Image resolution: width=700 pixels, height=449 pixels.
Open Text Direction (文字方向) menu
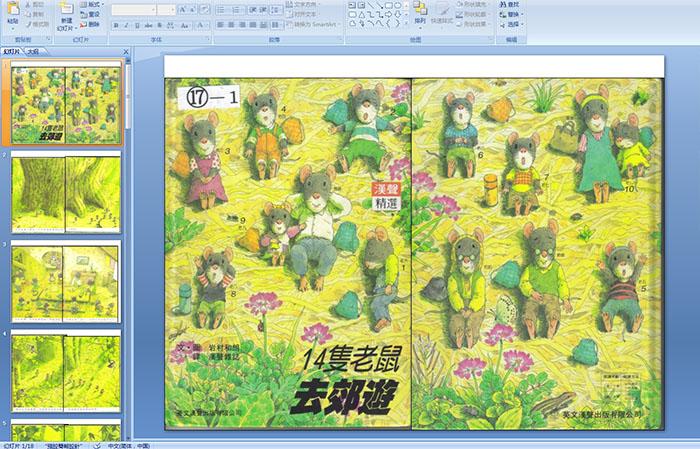point(303,4)
